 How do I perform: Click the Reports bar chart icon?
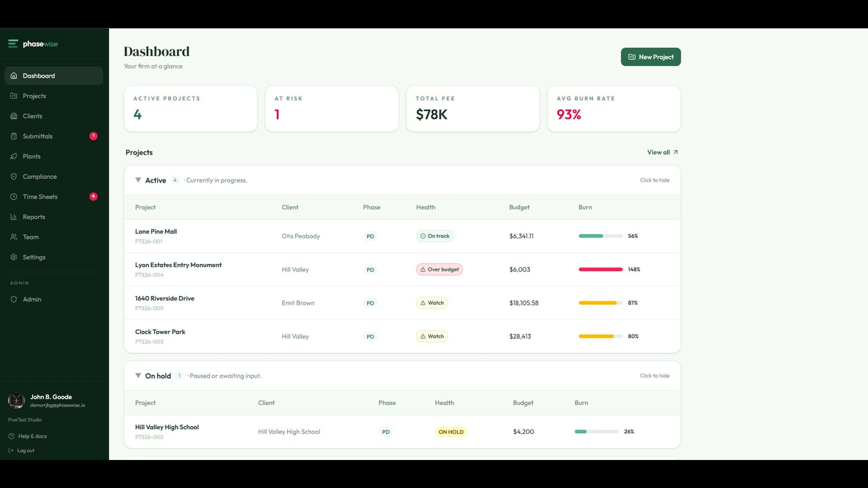(14, 217)
